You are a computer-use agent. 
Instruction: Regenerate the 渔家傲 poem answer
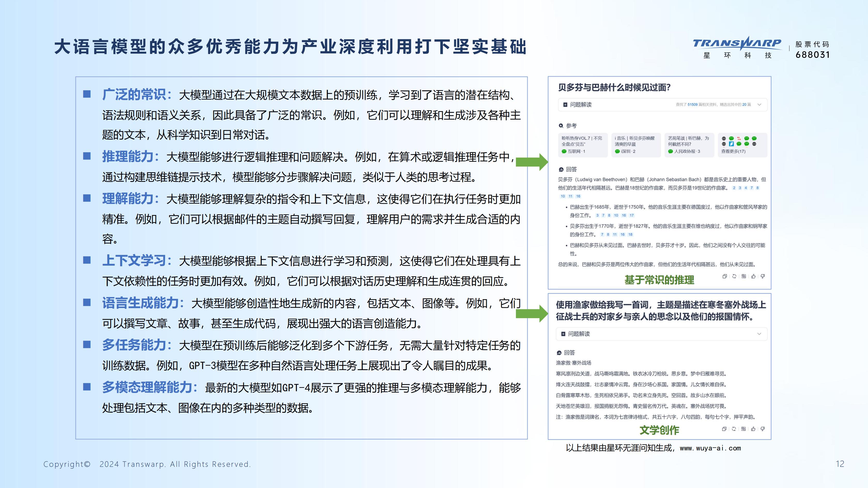tap(734, 429)
